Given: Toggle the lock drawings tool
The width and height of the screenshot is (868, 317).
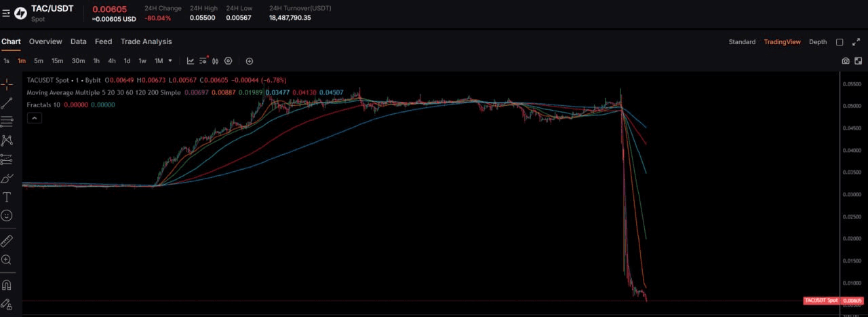Looking at the screenshot, I should (x=7, y=303).
